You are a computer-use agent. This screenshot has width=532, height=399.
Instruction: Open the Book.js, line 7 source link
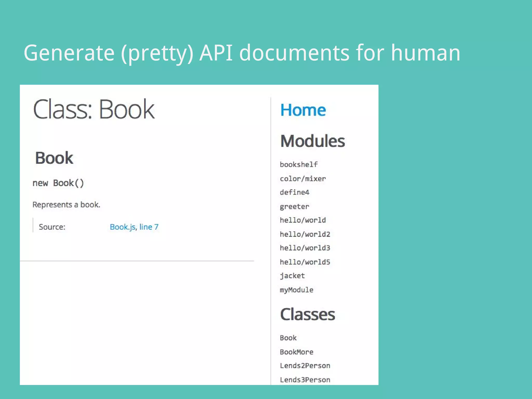[134, 227]
